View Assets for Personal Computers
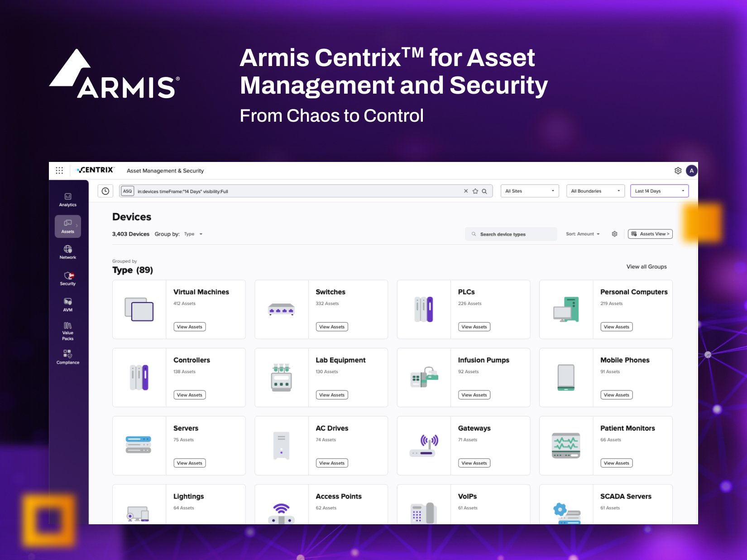Screen dimensions: 747x560 [616, 327]
